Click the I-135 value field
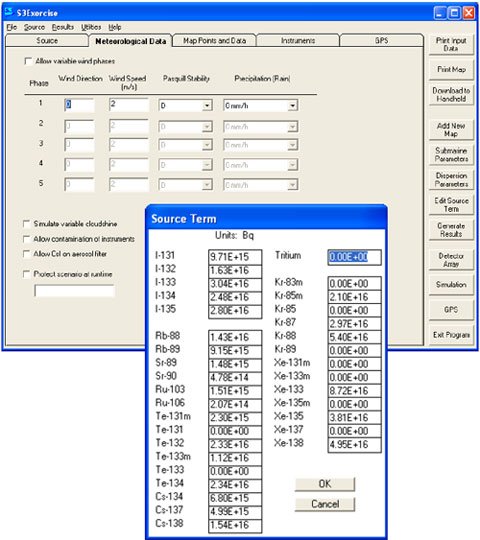 [x=235, y=311]
